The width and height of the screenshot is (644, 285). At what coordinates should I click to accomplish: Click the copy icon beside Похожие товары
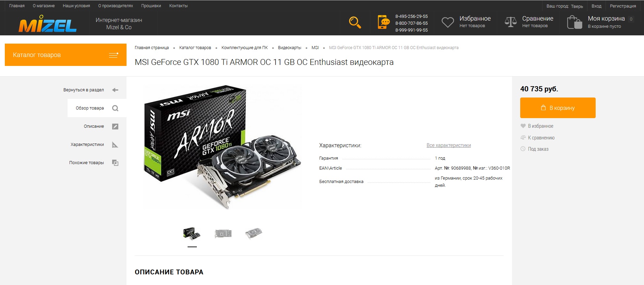coord(115,163)
